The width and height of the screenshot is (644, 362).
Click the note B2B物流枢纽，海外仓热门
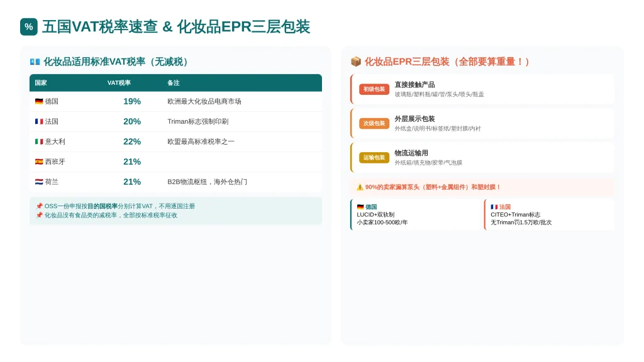coord(207,182)
